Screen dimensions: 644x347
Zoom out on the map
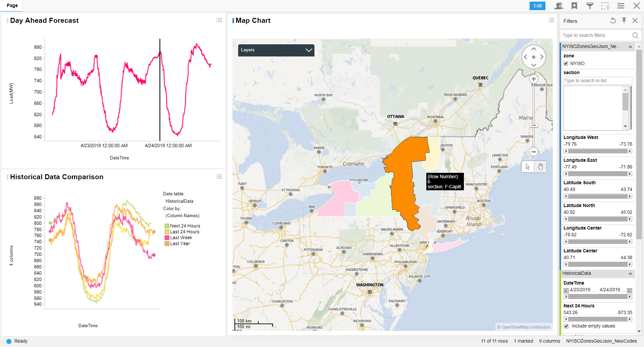[534, 152]
